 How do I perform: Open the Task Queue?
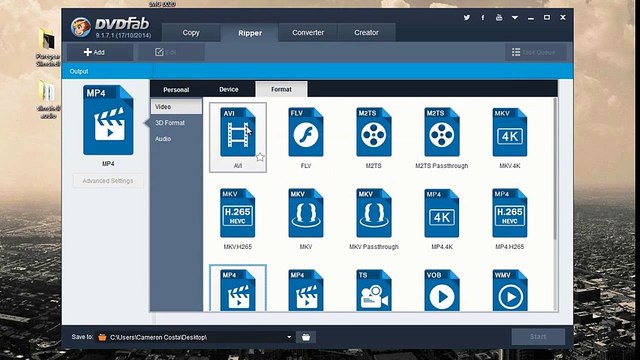[x=536, y=52]
